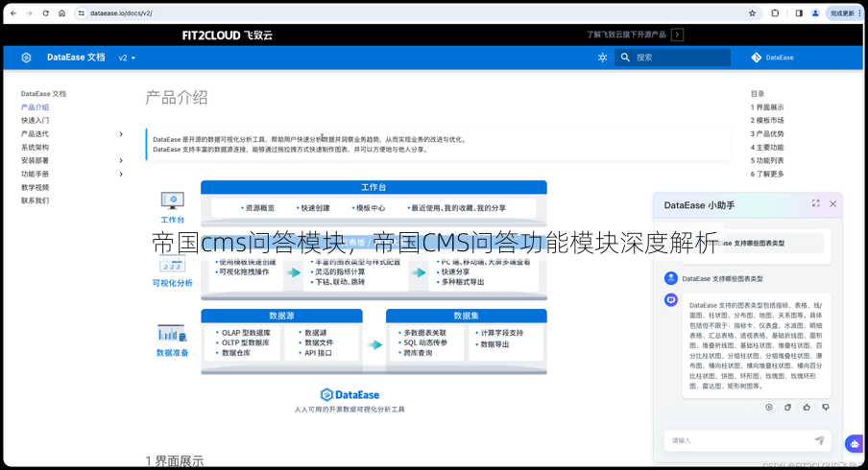Click the user avatar in the assistant chat
This screenshot has height=470, width=868.
click(x=671, y=278)
